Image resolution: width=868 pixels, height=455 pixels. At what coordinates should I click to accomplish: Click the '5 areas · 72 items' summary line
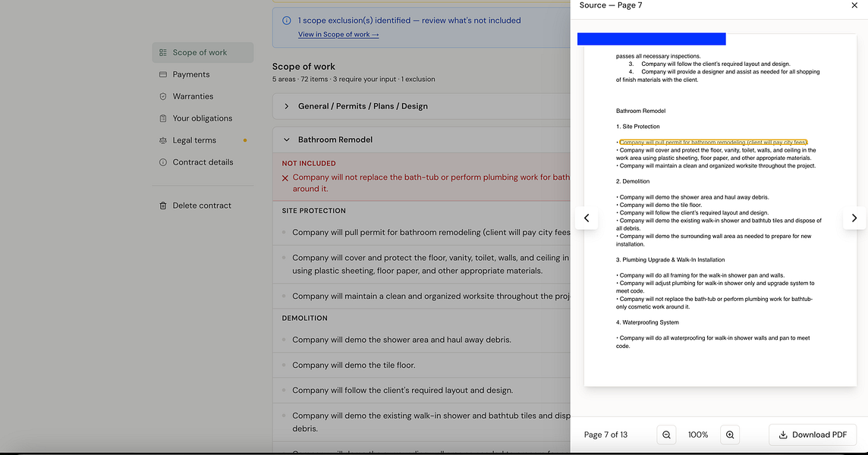353,79
